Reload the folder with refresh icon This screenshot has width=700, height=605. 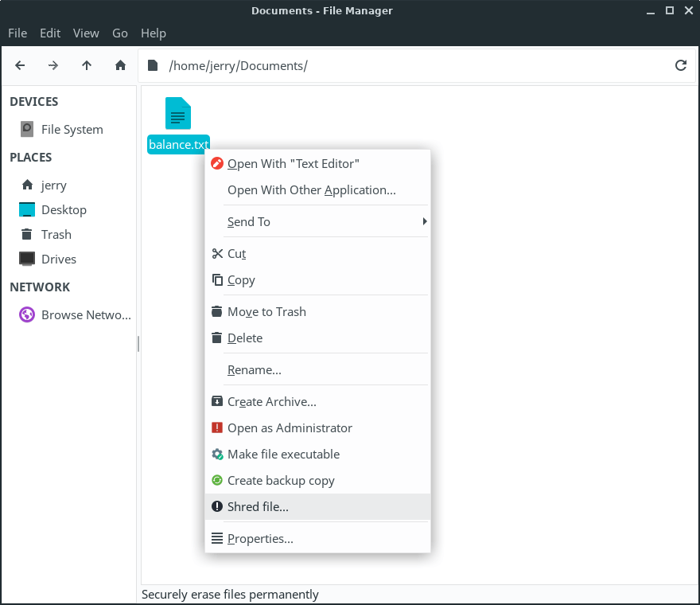point(680,65)
